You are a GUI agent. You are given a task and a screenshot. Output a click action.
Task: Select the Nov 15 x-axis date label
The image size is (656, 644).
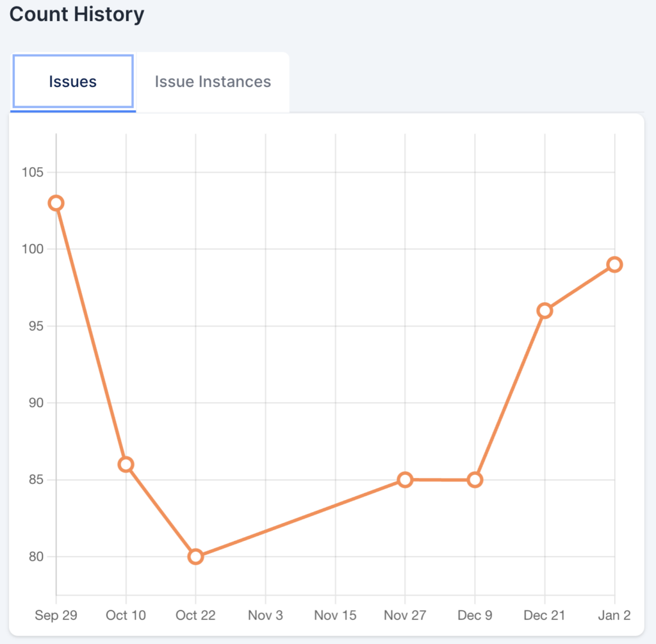[335, 615]
